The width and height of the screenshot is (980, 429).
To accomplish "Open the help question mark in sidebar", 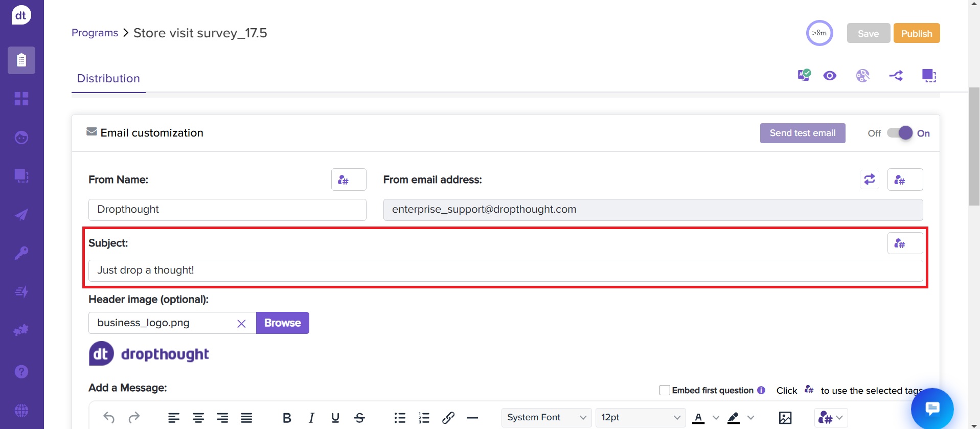I will pos(21,372).
